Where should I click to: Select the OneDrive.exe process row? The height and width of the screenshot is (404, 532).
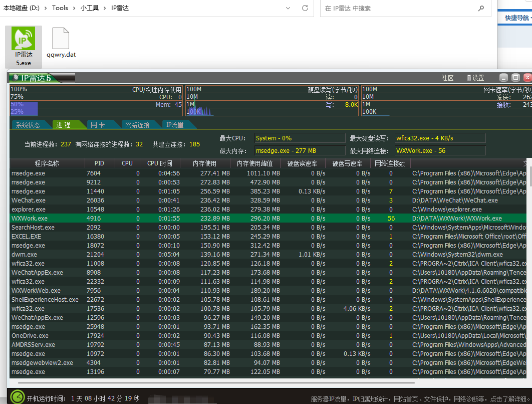pyautogui.click(x=268, y=335)
